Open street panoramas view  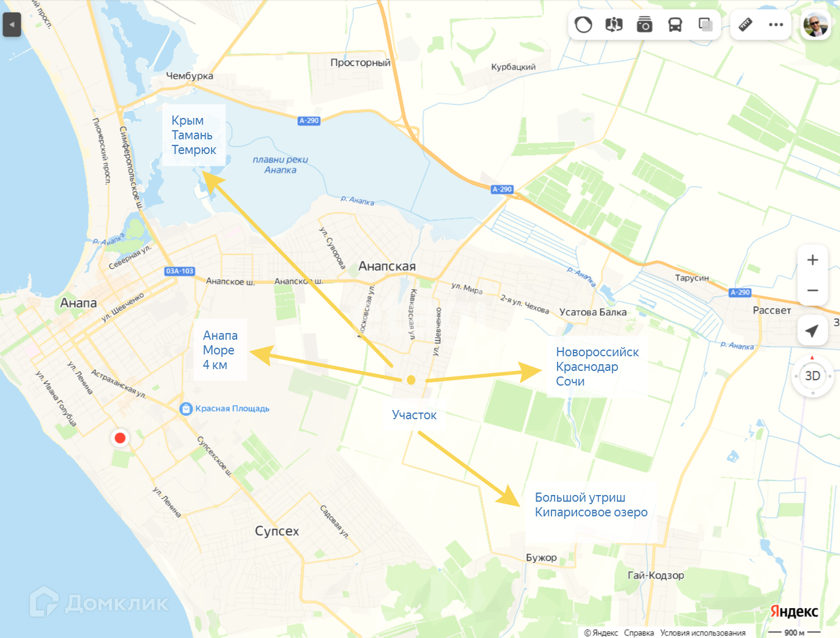614,24
